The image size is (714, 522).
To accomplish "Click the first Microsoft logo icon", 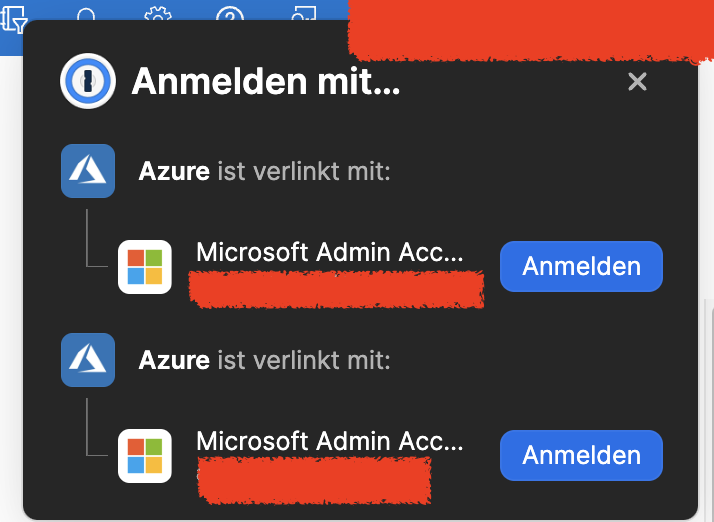I will tap(145, 267).
